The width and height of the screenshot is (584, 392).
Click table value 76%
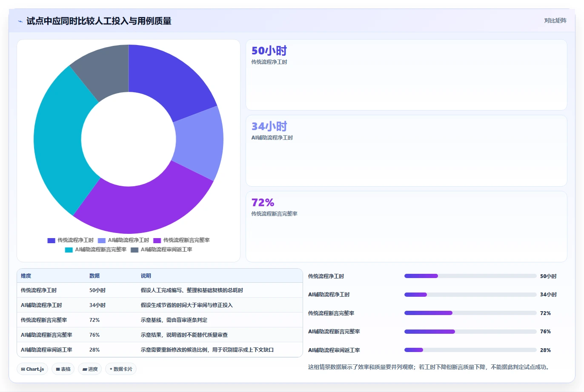94,335
